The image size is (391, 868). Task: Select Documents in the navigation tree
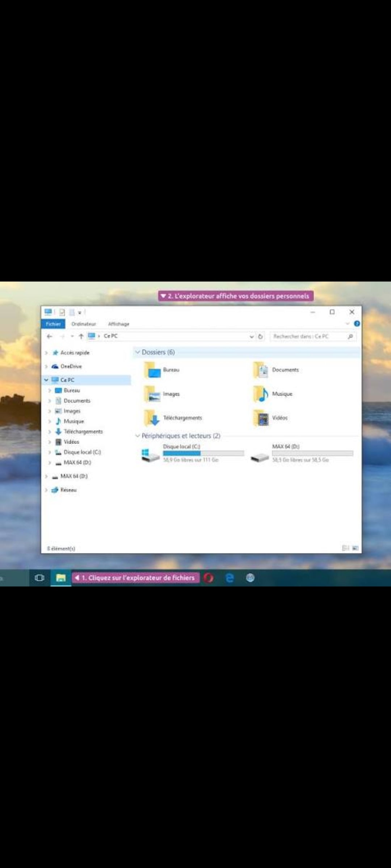click(77, 401)
